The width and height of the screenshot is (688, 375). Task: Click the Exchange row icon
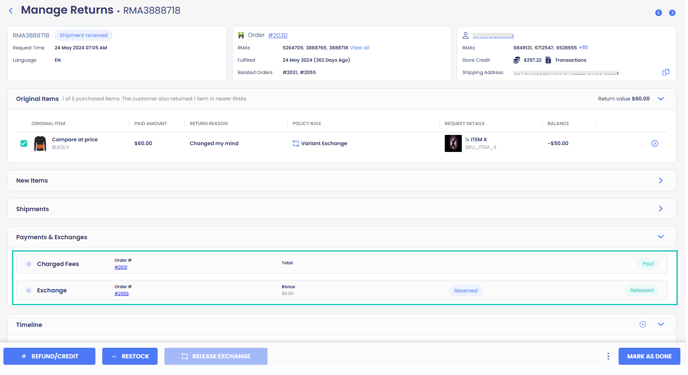[x=29, y=290]
